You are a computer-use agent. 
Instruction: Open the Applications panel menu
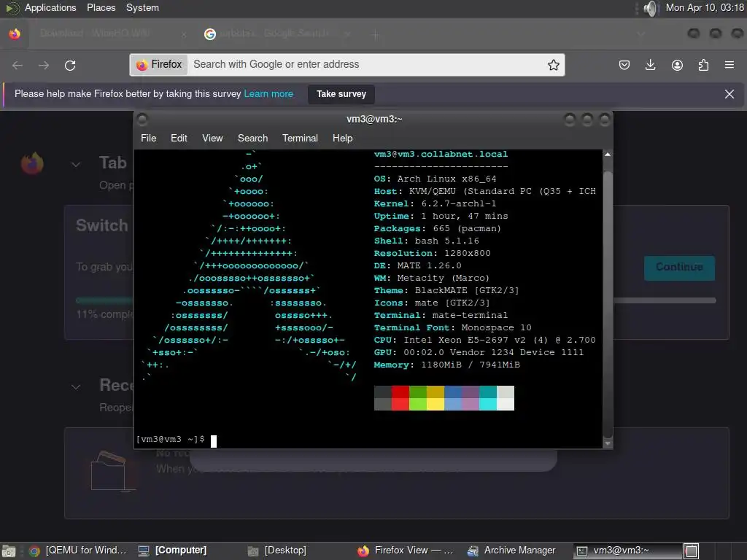50,8
